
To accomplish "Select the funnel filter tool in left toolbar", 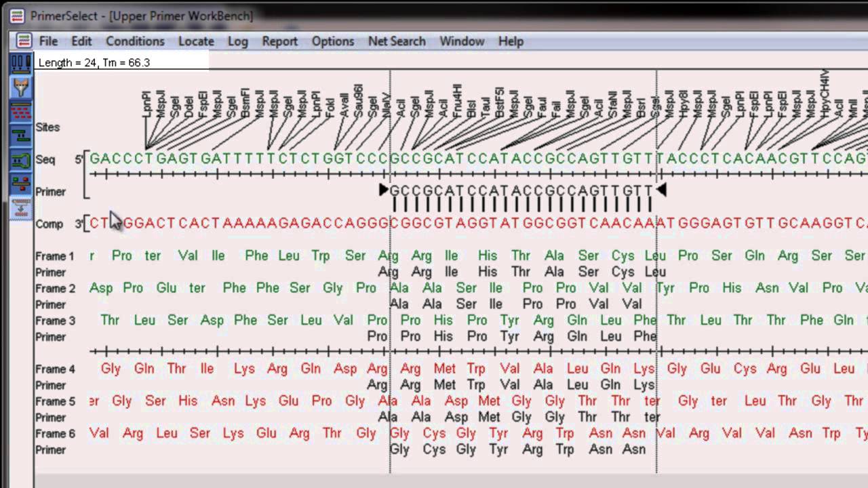I will pos(21,87).
